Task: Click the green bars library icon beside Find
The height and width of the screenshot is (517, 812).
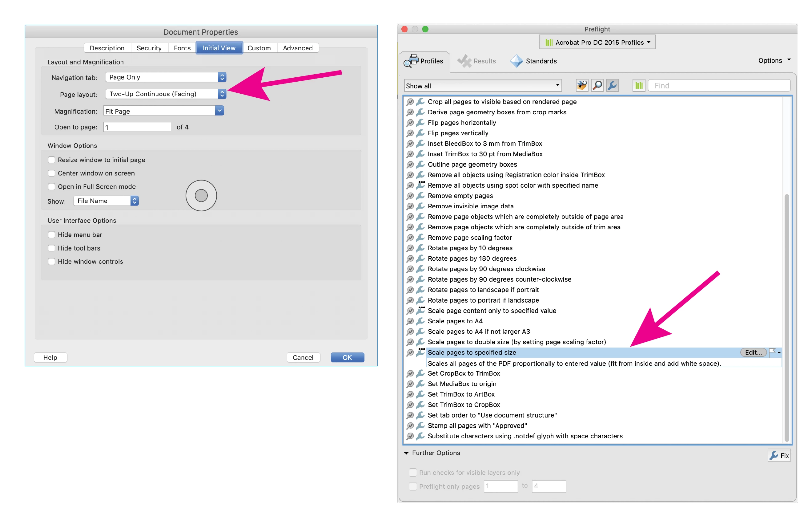Action: point(639,86)
